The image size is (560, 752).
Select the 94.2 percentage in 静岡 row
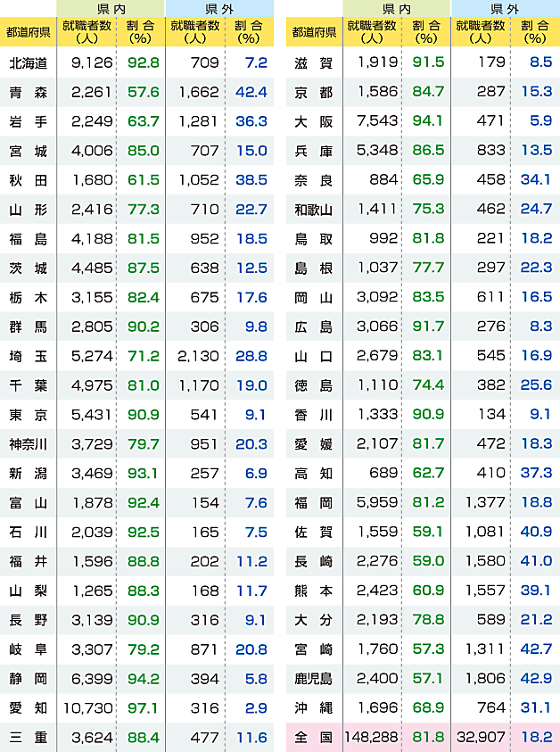(x=143, y=679)
